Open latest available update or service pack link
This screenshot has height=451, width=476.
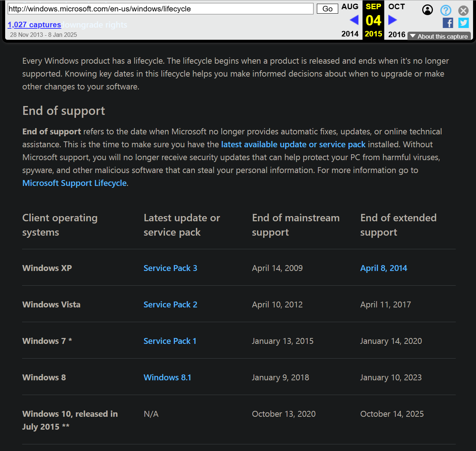click(x=293, y=144)
